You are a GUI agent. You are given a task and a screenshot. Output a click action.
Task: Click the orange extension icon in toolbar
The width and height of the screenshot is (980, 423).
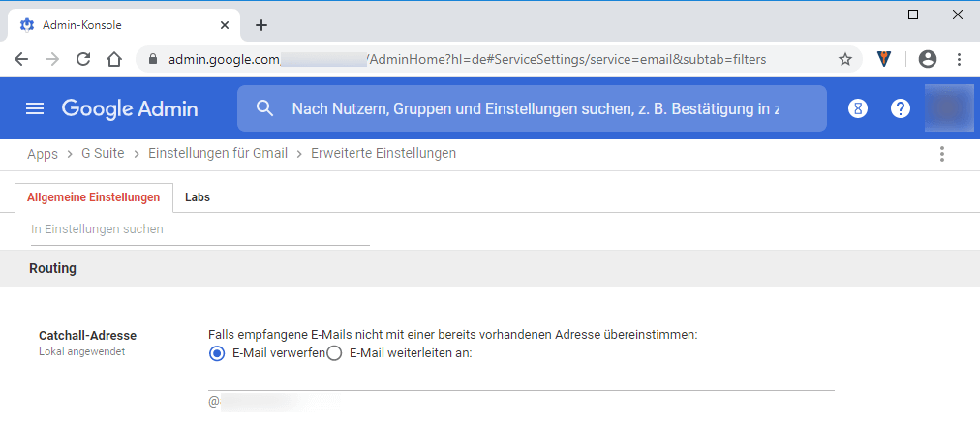point(884,59)
